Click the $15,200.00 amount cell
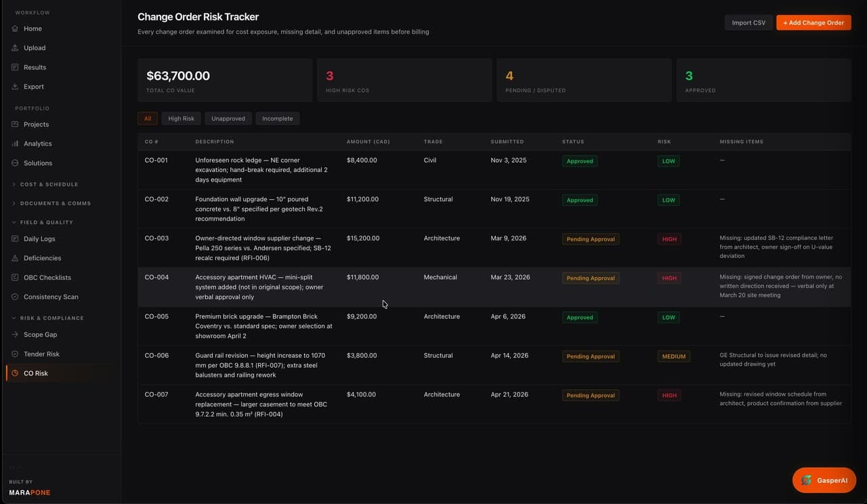The width and height of the screenshot is (867, 504). pyautogui.click(x=363, y=238)
